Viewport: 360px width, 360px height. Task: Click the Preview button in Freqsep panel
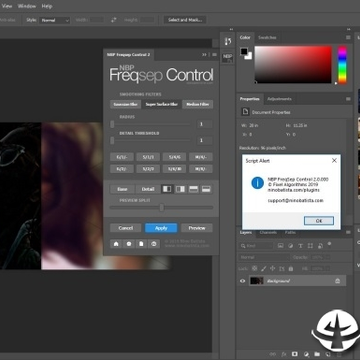197,228
